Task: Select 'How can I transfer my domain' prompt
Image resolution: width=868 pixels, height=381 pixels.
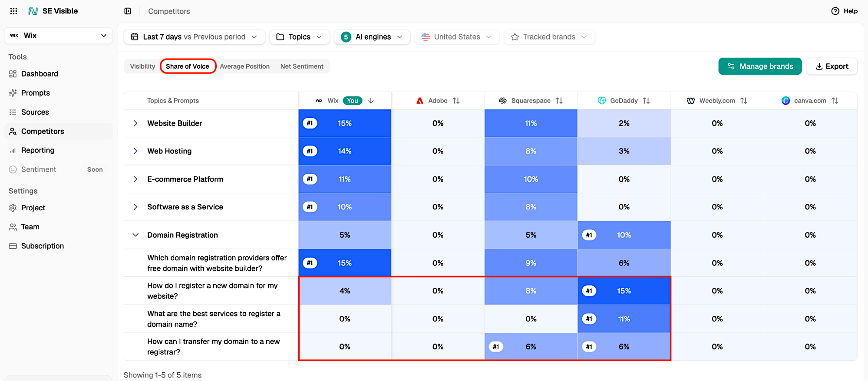Action: pos(213,347)
